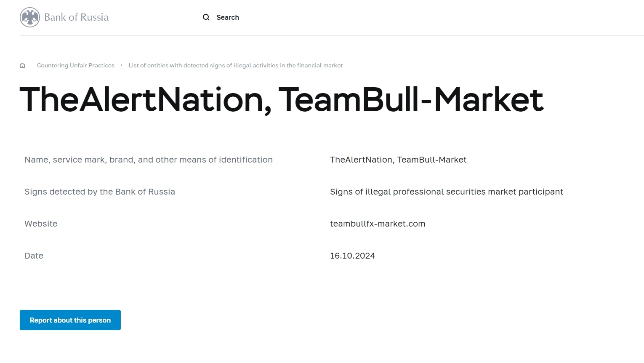
Task: Click the Date row label
Action: coord(34,256)
